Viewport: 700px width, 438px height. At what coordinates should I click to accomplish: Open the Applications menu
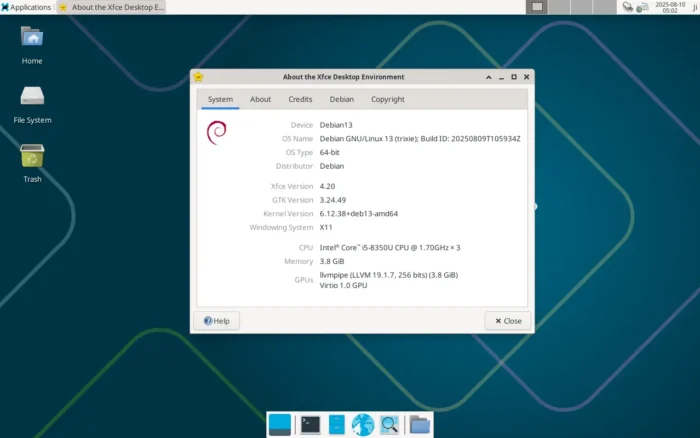pos(26,7)
